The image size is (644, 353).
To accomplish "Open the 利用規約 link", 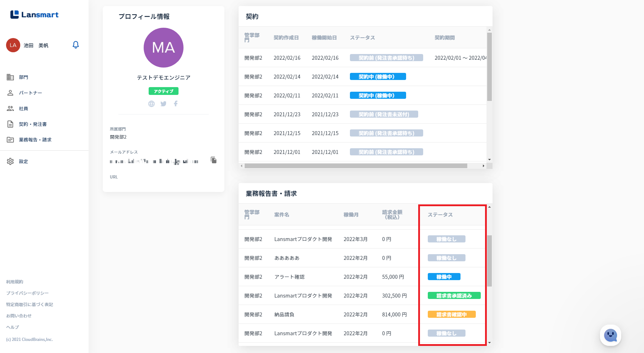I will pos(15,282).
